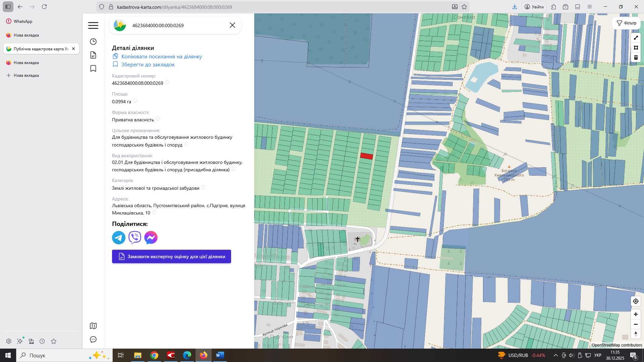Share parcel via Telegram
The image size is (644, 362).
click(x=119, y=238)
